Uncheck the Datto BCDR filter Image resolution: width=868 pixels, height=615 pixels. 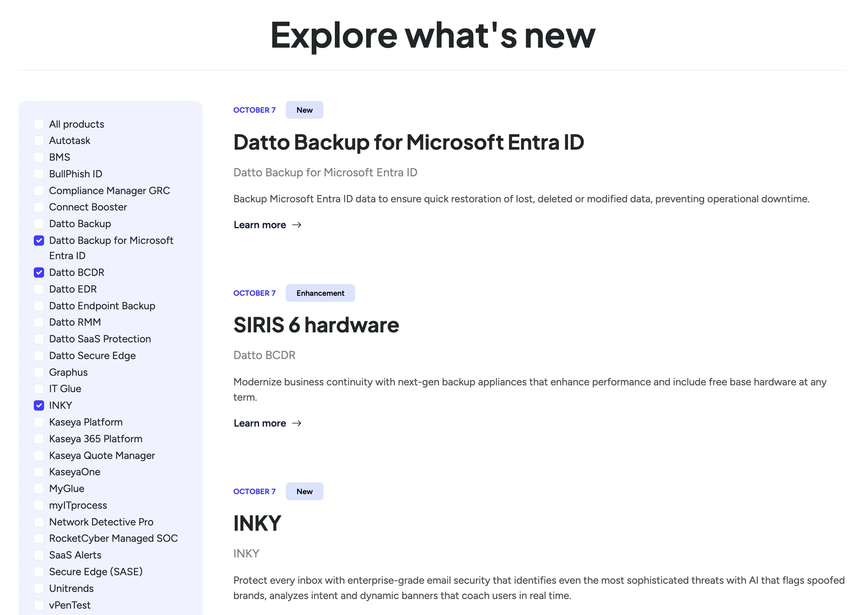39,272
